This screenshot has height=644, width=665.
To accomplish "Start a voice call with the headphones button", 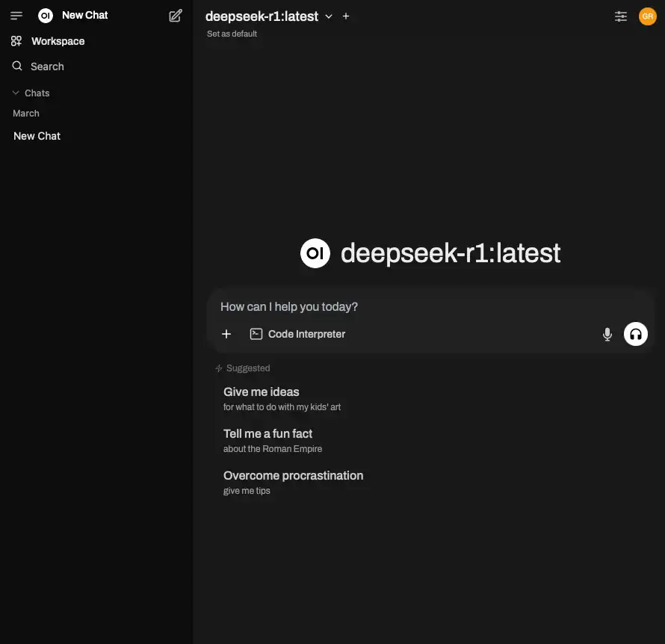I will coord(636,334).
